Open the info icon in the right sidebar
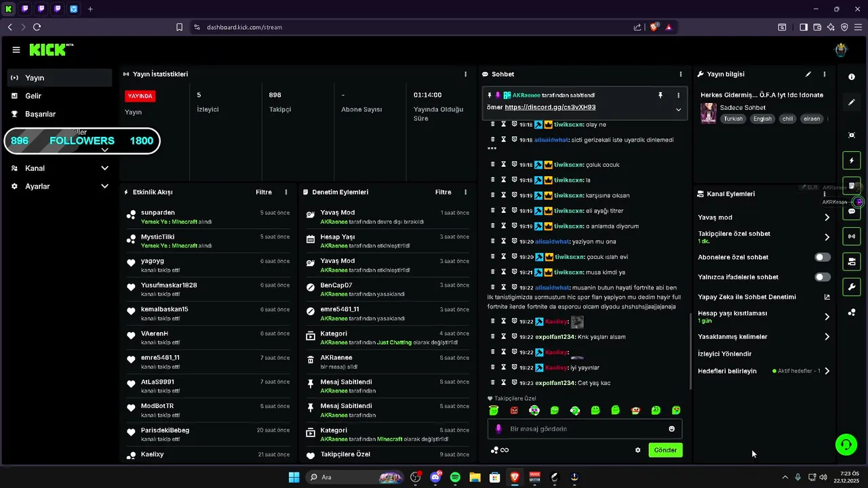This screenshot has width=868, height=488. (852, 77)
